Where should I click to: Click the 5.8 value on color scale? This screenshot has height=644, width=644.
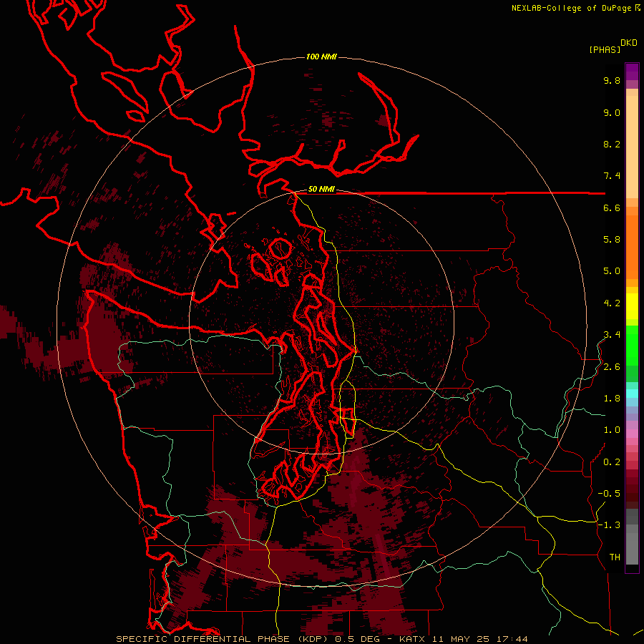pyautogui.click(x=612, y=240)
